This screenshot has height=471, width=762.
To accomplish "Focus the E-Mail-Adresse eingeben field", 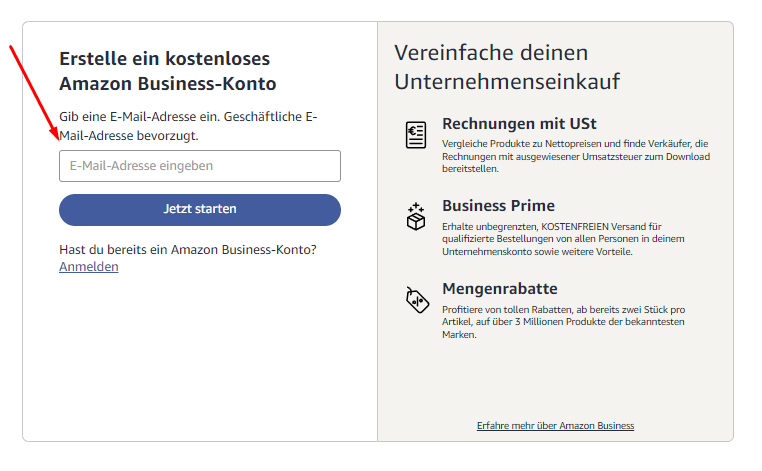I will [x=199, y=166].
